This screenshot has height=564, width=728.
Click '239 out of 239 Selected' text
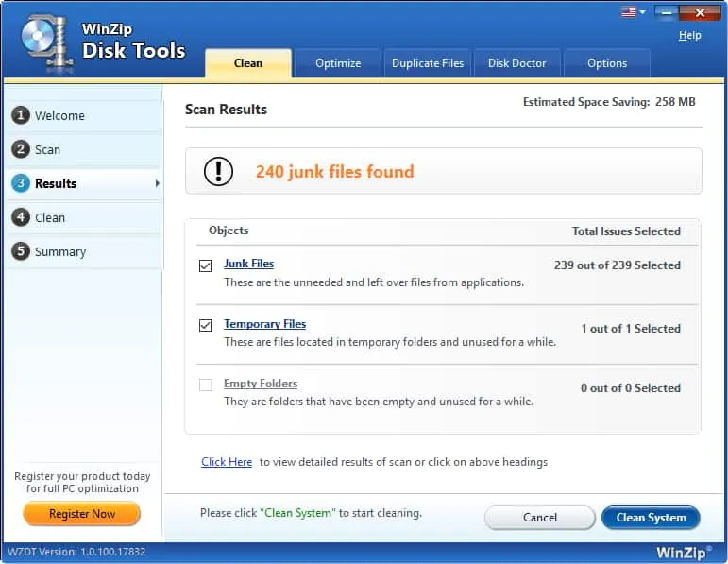(617, 265)
